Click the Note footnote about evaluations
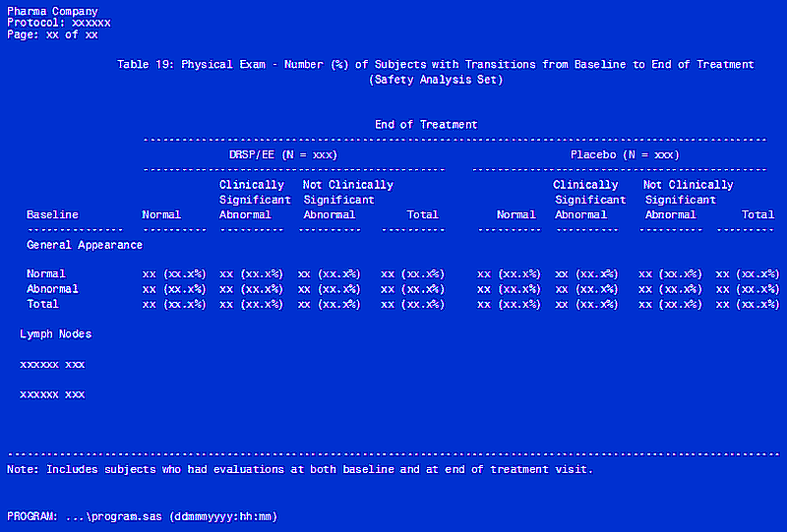 [x=300, y=470]
